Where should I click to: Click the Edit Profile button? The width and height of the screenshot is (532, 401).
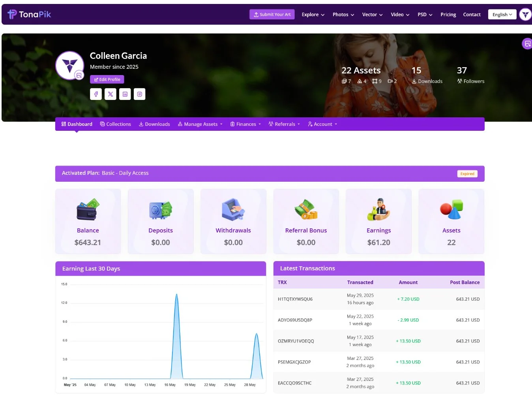click(107, 79)
